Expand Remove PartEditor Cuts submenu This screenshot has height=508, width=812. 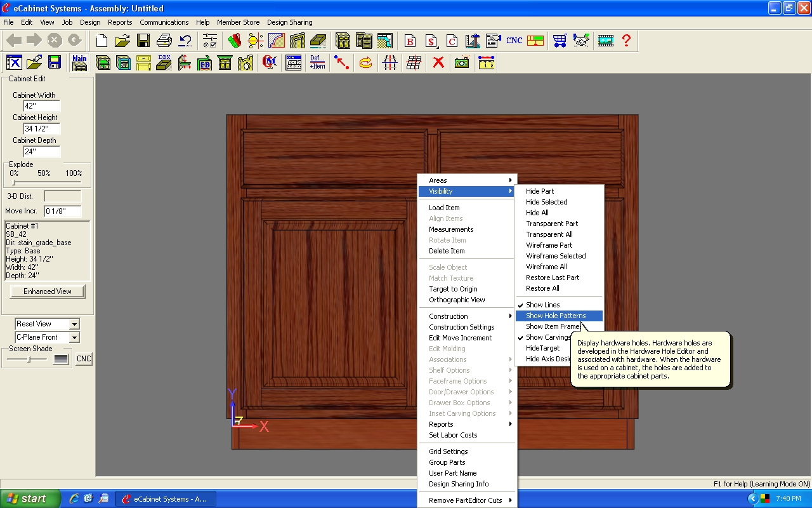(468, 500)
